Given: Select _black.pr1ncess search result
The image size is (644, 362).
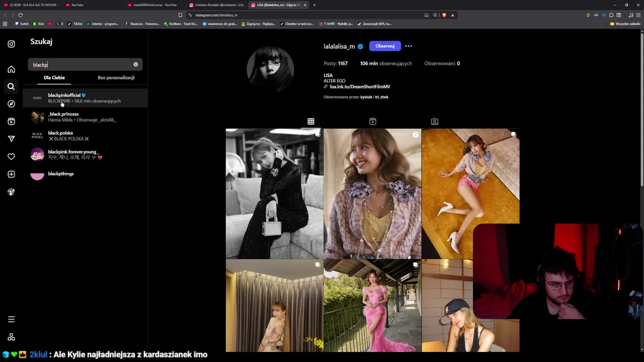Looking at the screenshot, I should coord(85,117).
